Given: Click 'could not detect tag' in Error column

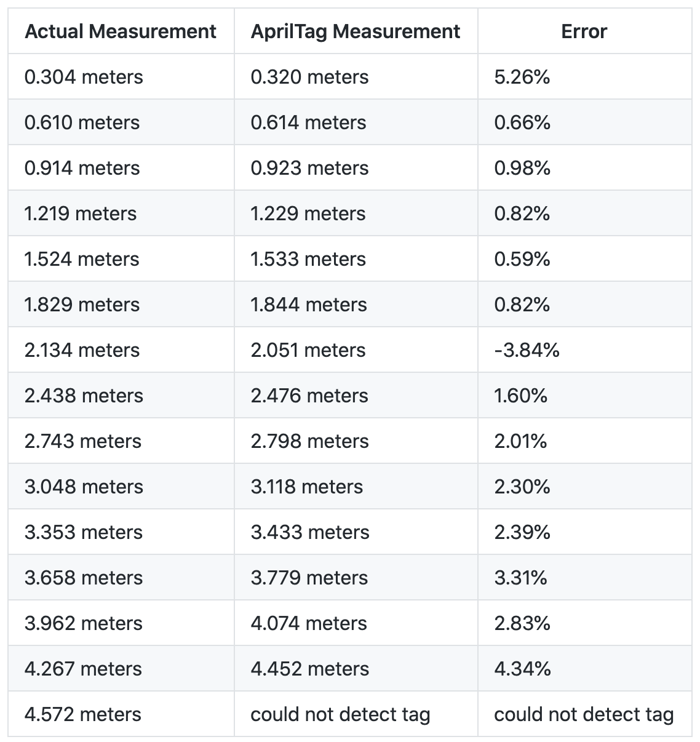Looking at the screenshot, I should pyautogui.click(x=584, y=714).
